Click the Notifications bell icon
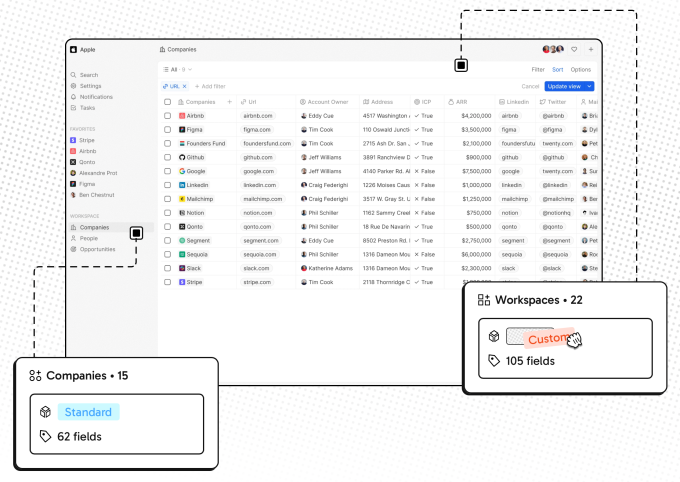The image size is (680, 482). (74, 97)
